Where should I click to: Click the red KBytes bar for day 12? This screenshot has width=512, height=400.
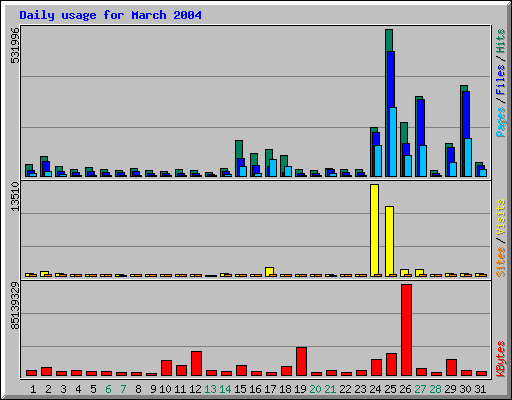pos(196,363)
